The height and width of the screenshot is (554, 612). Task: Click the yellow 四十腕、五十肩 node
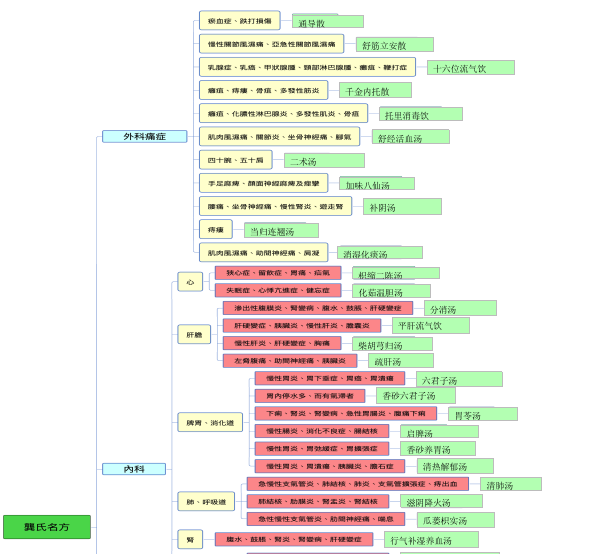pyautogui.click(x=236, y=160)
